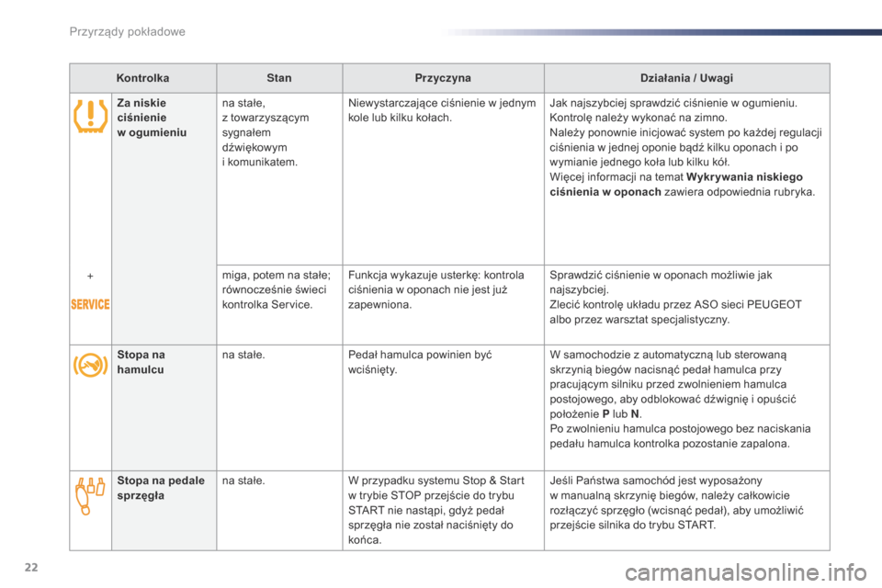The image size is (882, 588).
Task: Click the Stopa na hamulcu label
Action: [x=141, y=362]
